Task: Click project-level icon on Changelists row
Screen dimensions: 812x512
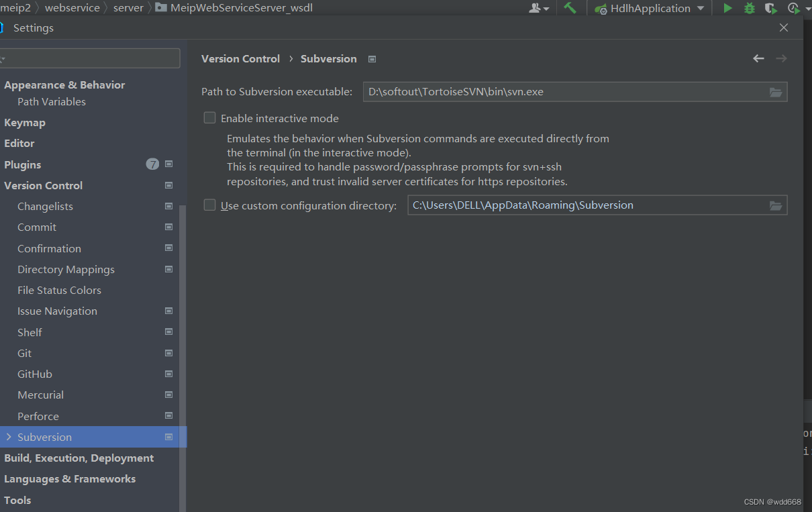Action: pyautogui.click(x=168, y=206)
